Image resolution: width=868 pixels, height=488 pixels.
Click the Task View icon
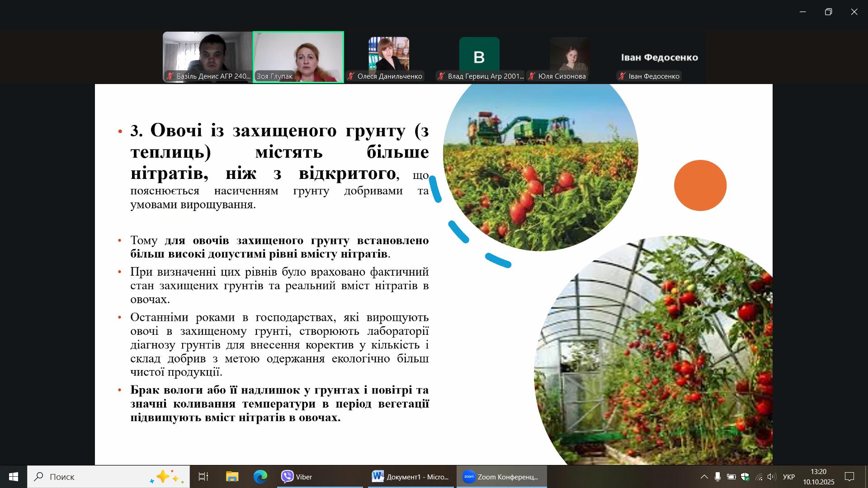(203, 477)
